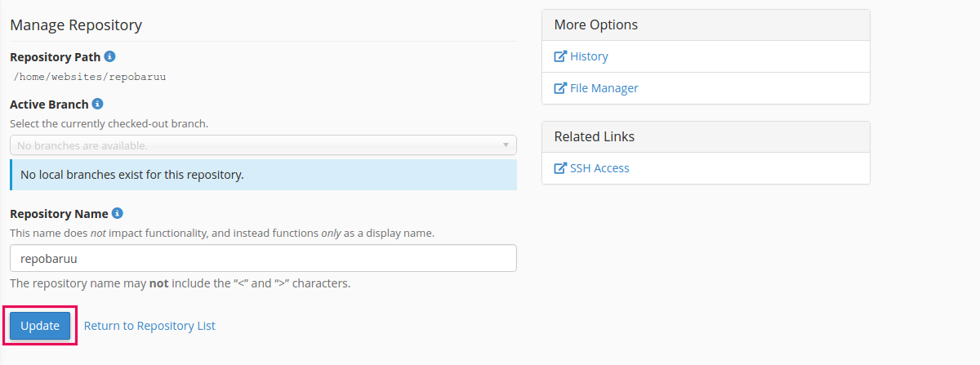Click the Repository Name field label
The image size is (980, 365).
coord(59,213)
